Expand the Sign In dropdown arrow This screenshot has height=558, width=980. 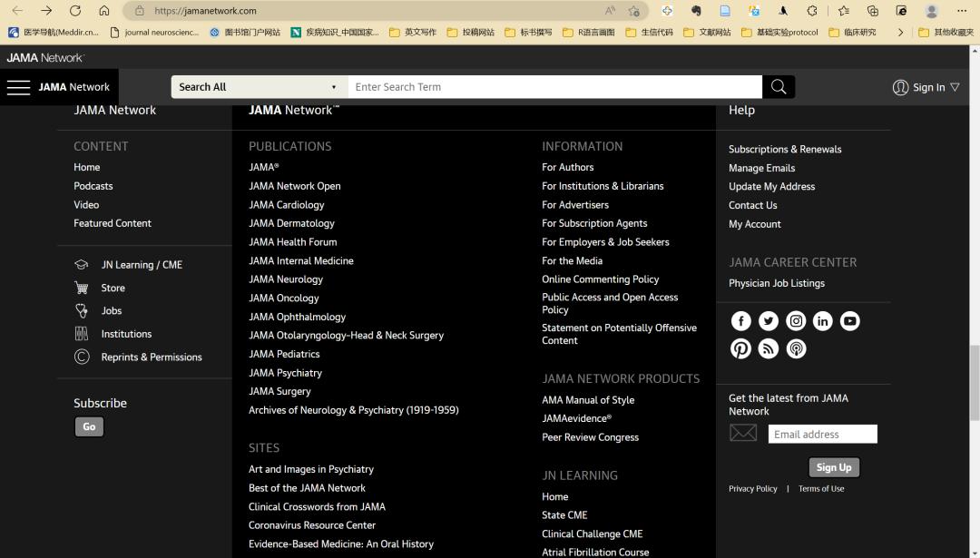point(955,88)
